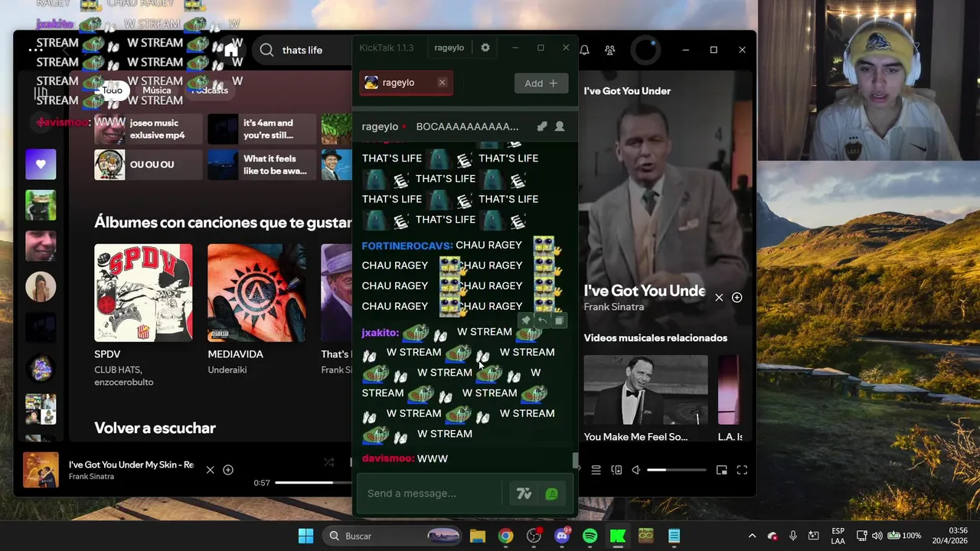Open Kick app taskbar icon
This screenshot has width=980, height=551.
pos(618,536)
